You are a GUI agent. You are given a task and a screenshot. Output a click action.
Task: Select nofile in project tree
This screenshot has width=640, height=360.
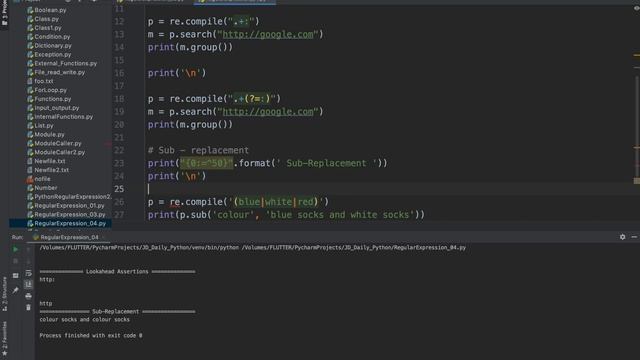click(42, 179)
